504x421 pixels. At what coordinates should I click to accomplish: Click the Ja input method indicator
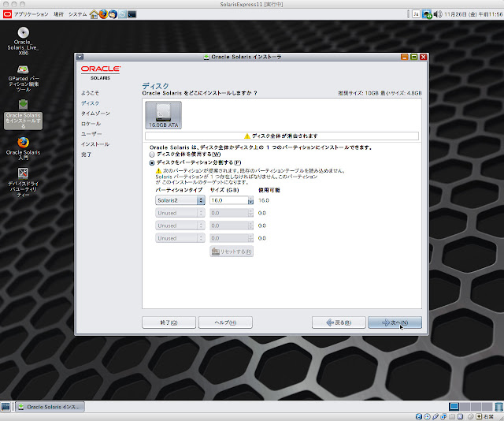point(416,14)
